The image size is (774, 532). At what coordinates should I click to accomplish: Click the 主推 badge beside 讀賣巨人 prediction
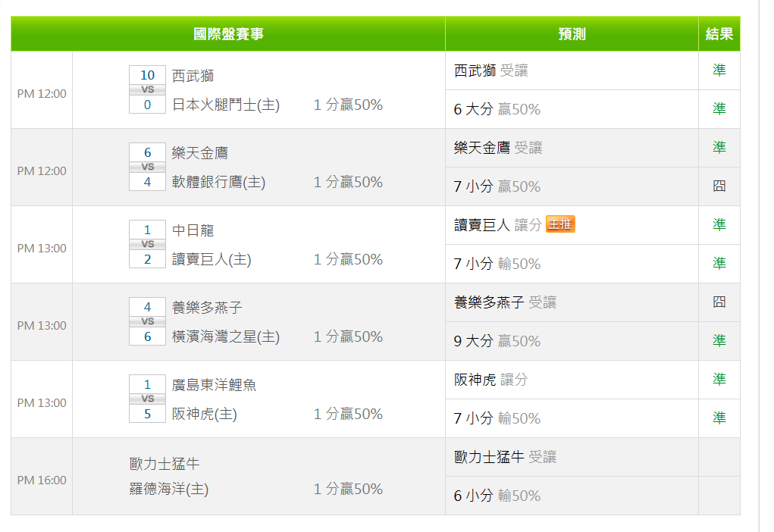coord(560,224)
